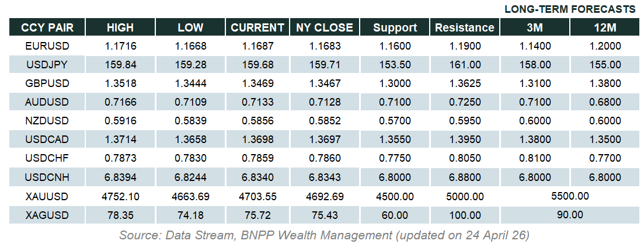
Task: Click the USDCNH current value 6.8340
Action: click(257, 177)
